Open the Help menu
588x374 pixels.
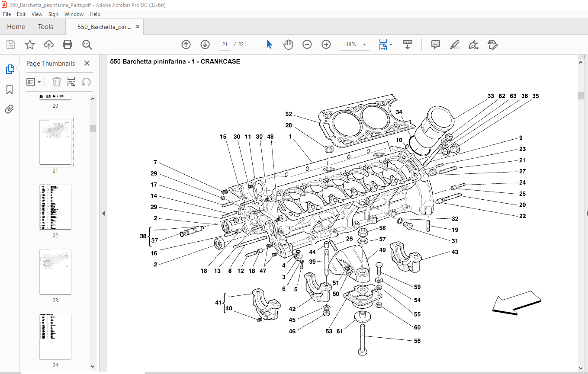pyautogui.click(x=95, y=14)
